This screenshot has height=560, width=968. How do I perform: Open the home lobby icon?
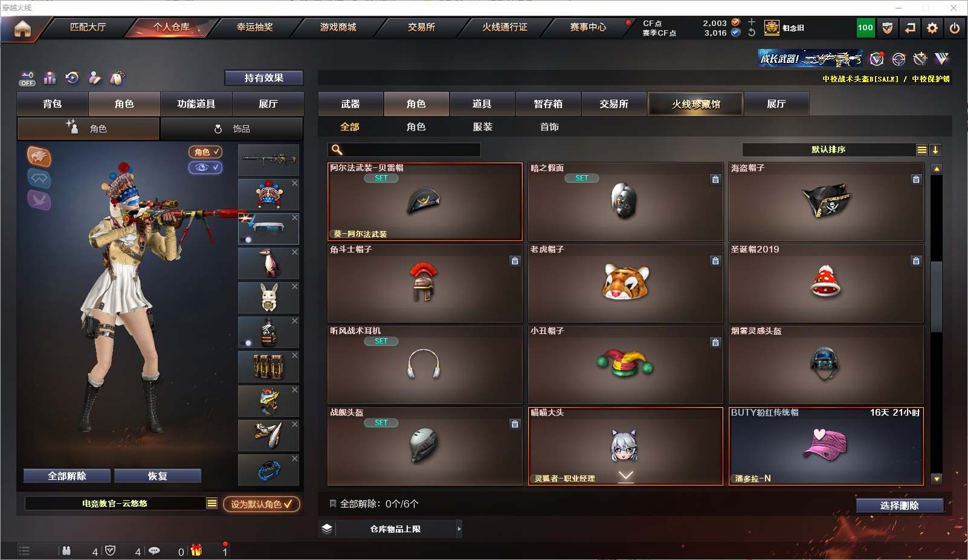pos(22,29)
